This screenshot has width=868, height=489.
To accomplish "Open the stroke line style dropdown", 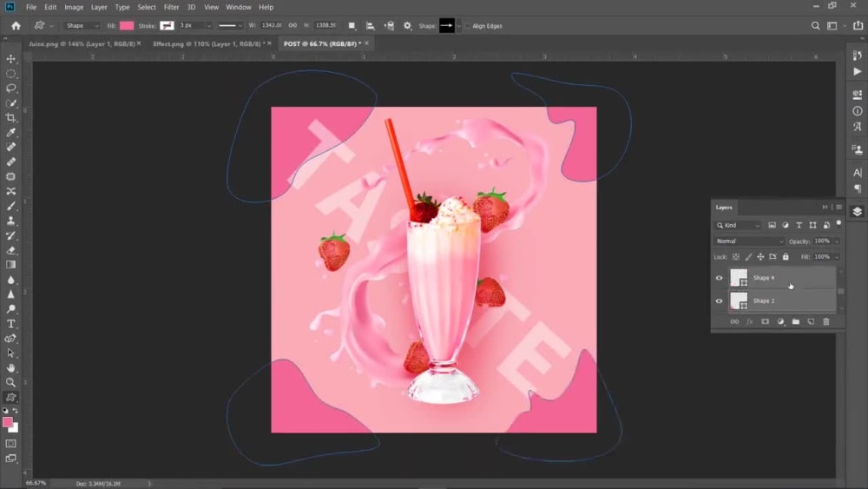I will pyautogui.click(x=230, y=25).
